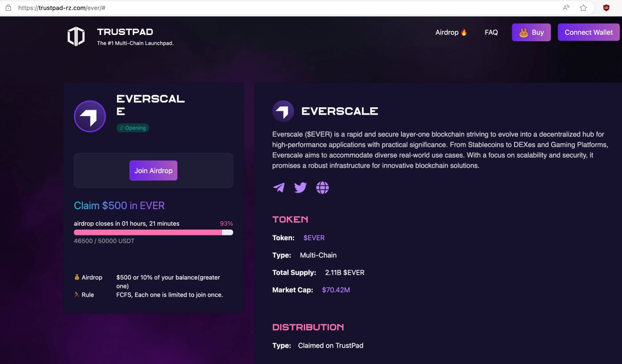Open the uBlock Origin extension icon
622x364 pixels.
(x=606, y=8)
